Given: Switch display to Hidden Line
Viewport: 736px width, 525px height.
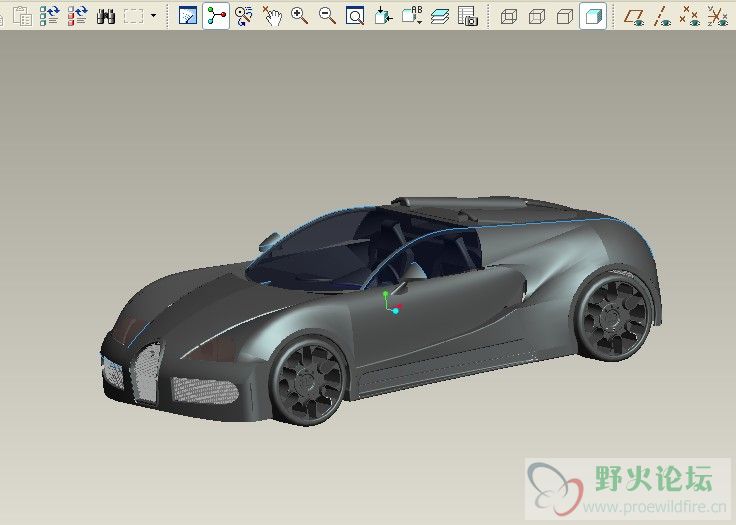Looking at the screenshot, I should tap(537, 17).
